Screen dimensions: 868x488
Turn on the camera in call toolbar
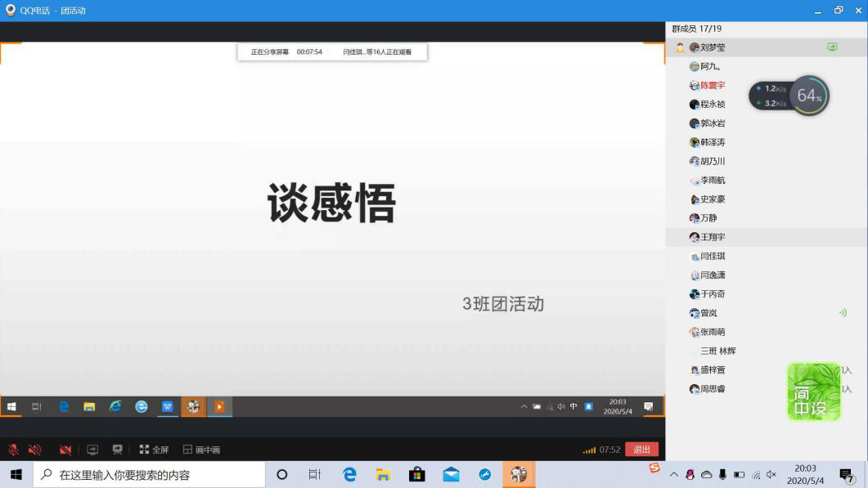(x=65, y=450)
